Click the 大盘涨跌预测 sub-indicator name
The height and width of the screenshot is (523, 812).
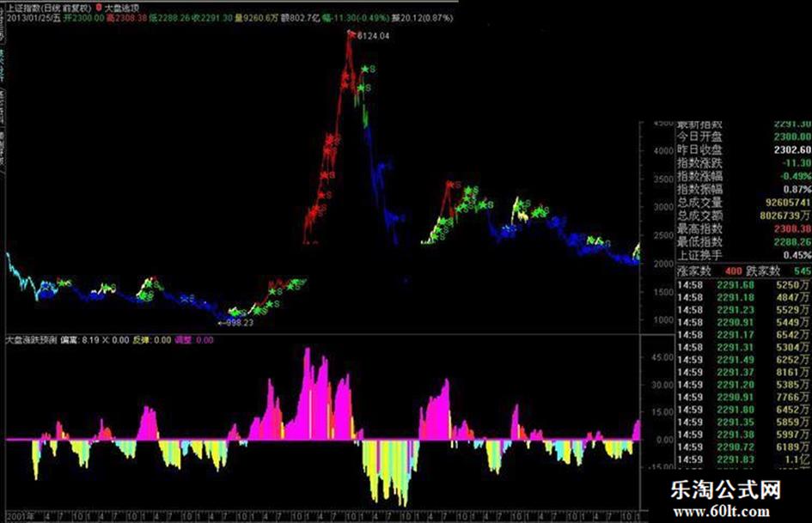coord(31,340)
